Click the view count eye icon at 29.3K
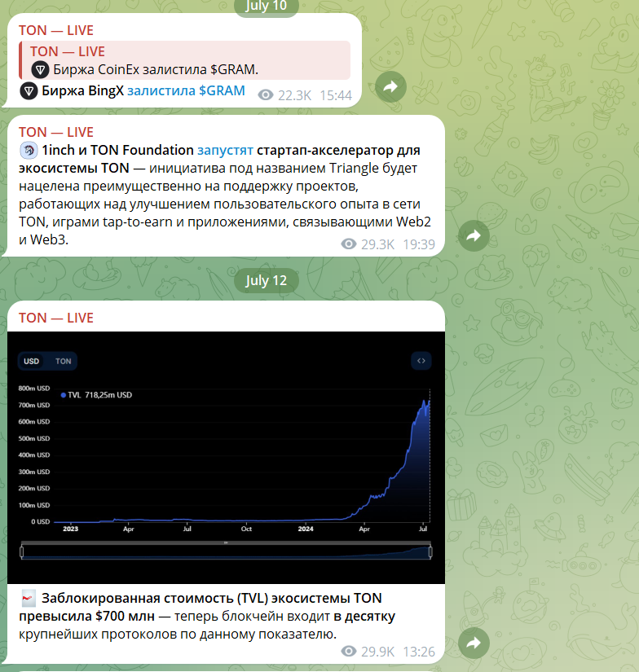Screen dimensions: 639x672 pyautogui.click(x=349, y=244)
